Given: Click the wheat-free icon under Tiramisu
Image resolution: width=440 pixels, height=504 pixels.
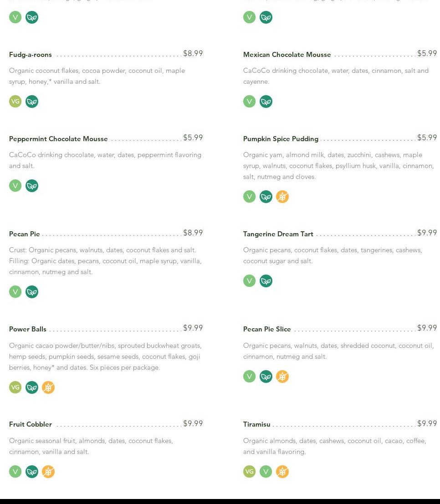Looking at the screenshot, I should 282,472.
